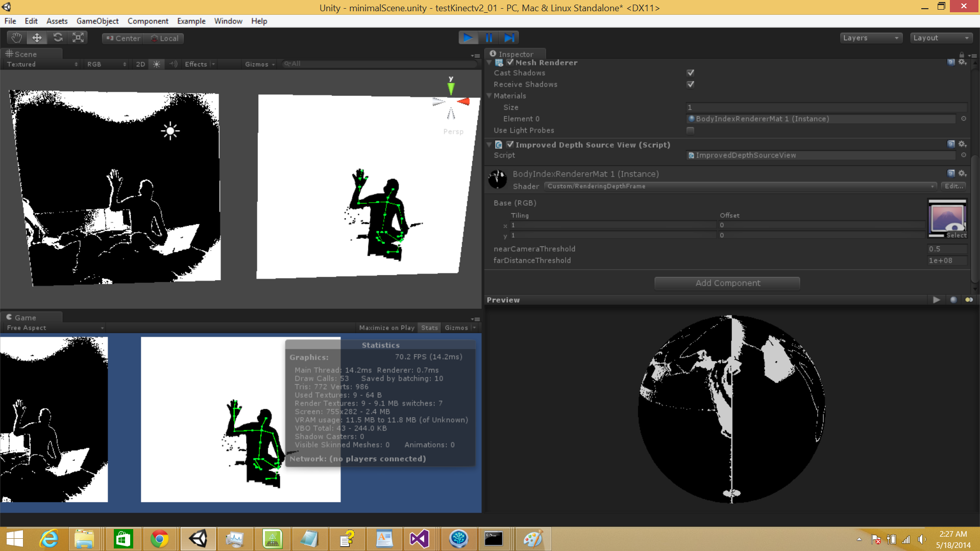Open the Component menu
980x551 pixels.
(x=148, y=21)
